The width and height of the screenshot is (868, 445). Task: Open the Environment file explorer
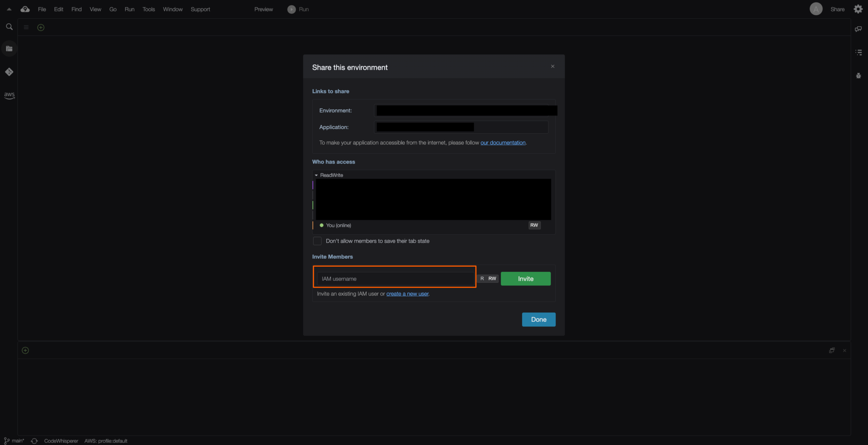point(9,48)
